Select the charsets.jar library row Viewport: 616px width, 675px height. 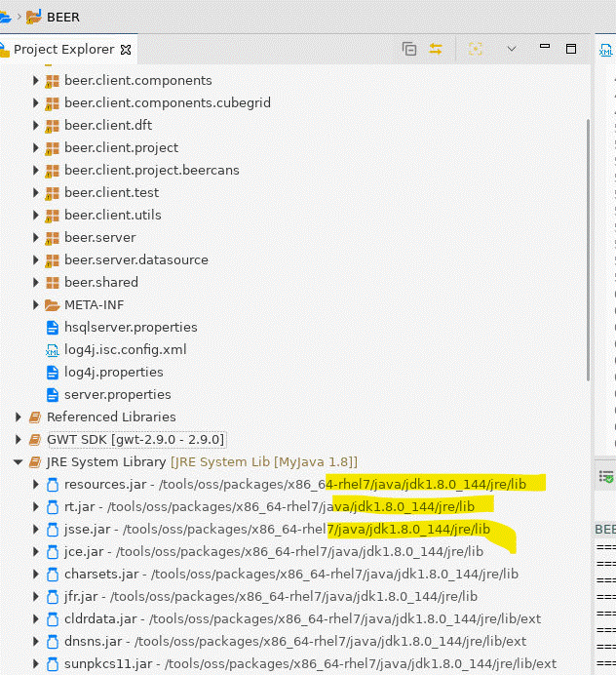click(291, 574)
